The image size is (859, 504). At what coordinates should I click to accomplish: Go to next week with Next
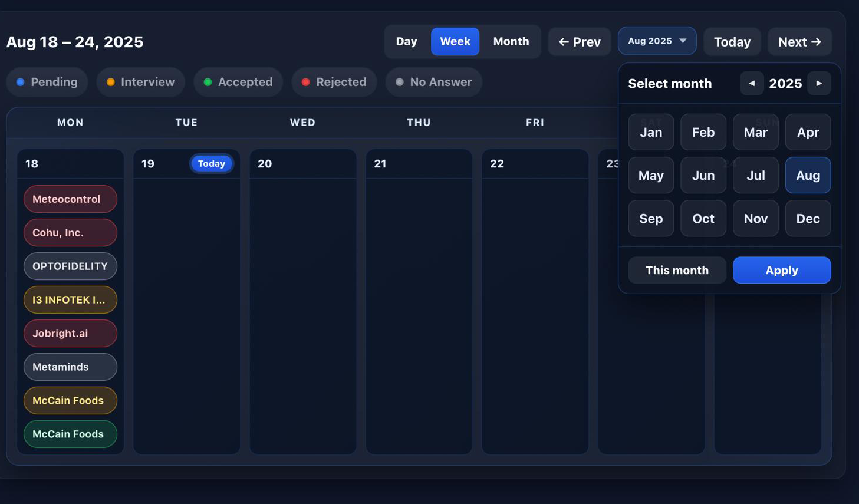coord(799,42)
